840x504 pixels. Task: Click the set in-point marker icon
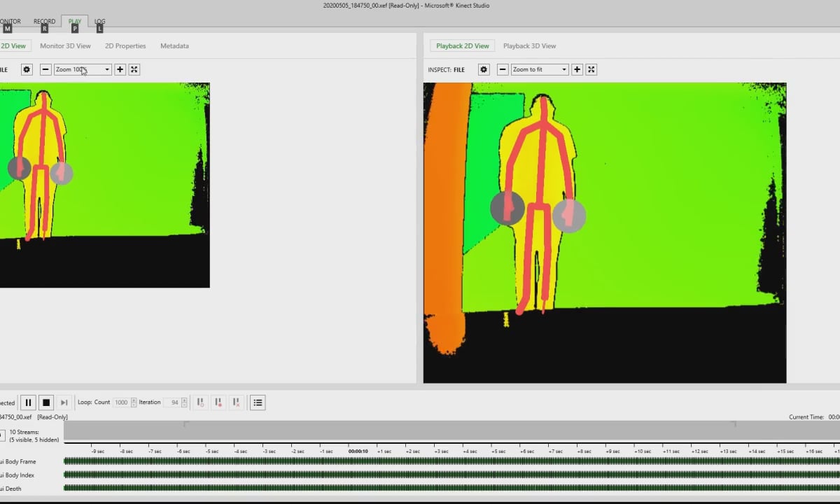click(200, 402)
